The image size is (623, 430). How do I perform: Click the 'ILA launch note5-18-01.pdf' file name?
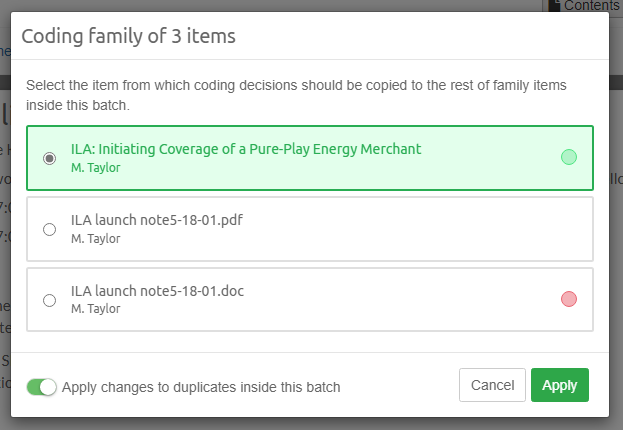(158, 220)
